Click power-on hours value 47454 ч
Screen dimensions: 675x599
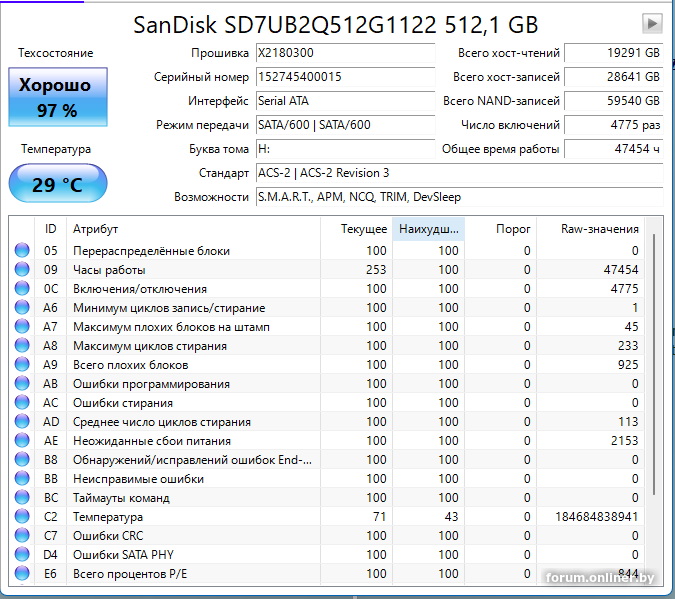(613, 149)
